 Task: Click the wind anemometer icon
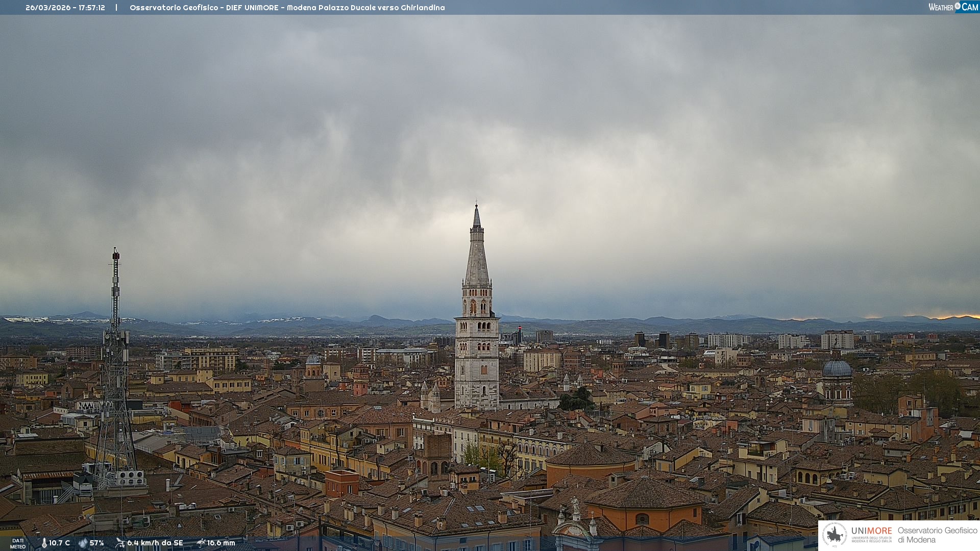(x=120, y=543)
